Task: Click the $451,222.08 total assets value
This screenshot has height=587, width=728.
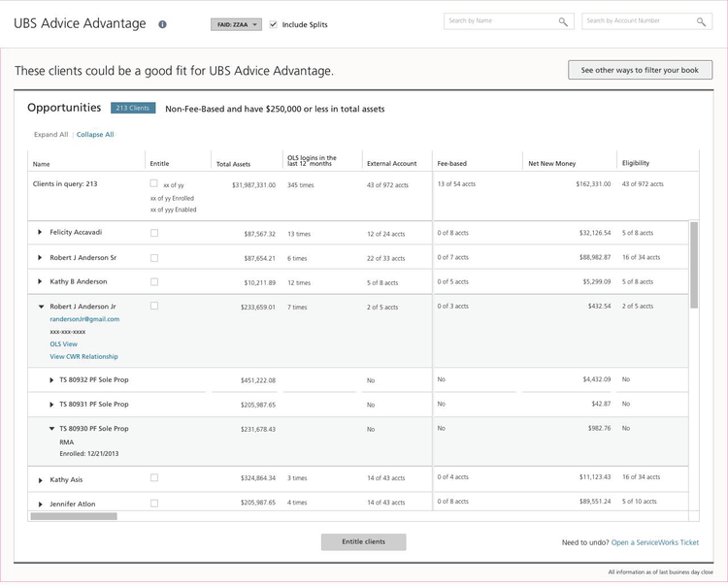Action: click(x=257, y=380)
